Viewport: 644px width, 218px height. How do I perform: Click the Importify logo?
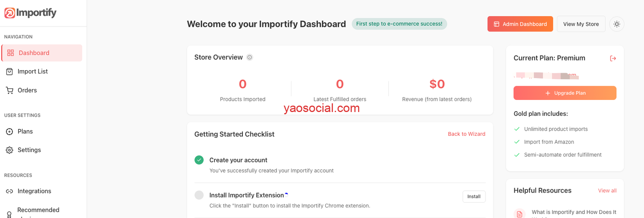click(x=30, y=13)
